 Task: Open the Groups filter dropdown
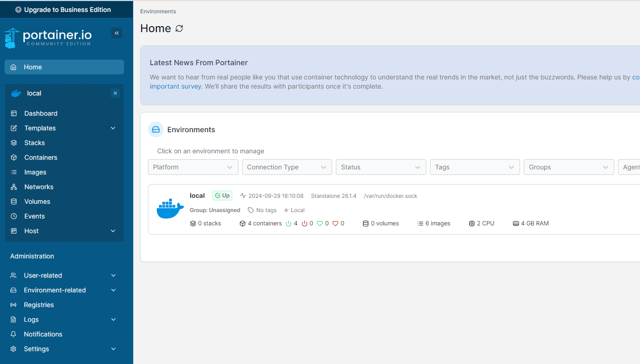[569, 167]
